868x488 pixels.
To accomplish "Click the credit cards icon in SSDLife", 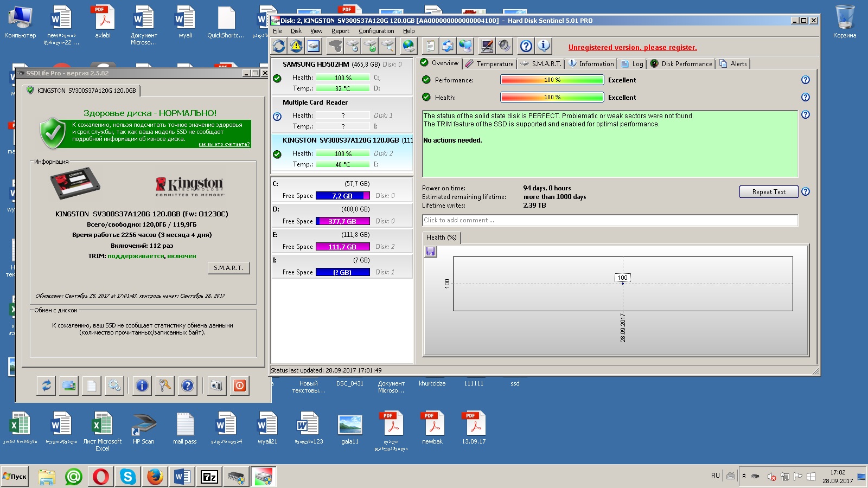I will [69, 386].
